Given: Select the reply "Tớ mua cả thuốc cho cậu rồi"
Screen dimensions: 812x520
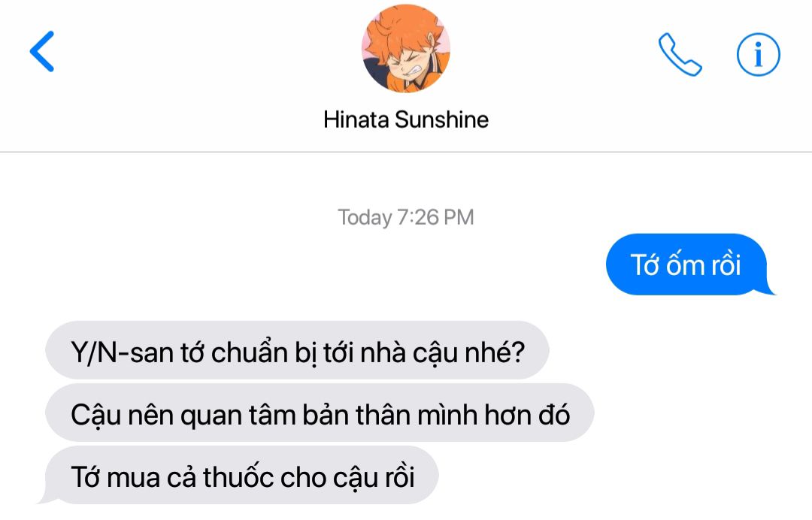Looking at the screenshot, I should coord(242,475).
